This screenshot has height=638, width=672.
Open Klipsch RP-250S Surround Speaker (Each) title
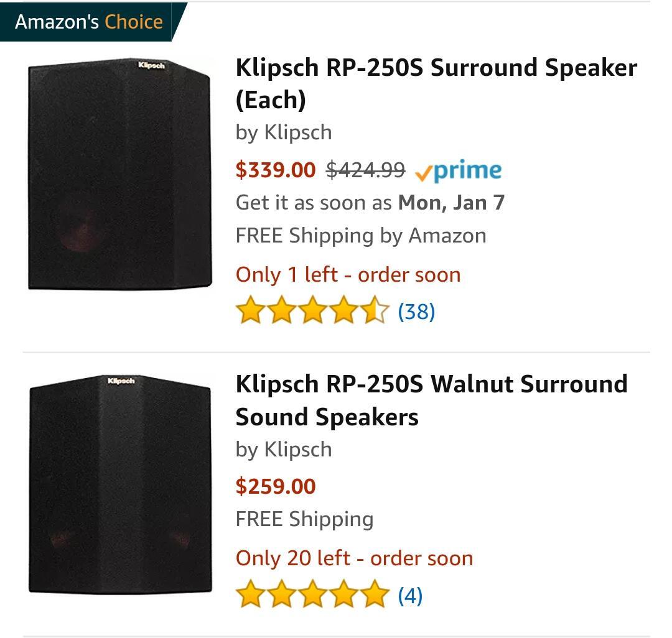(436, 83)
